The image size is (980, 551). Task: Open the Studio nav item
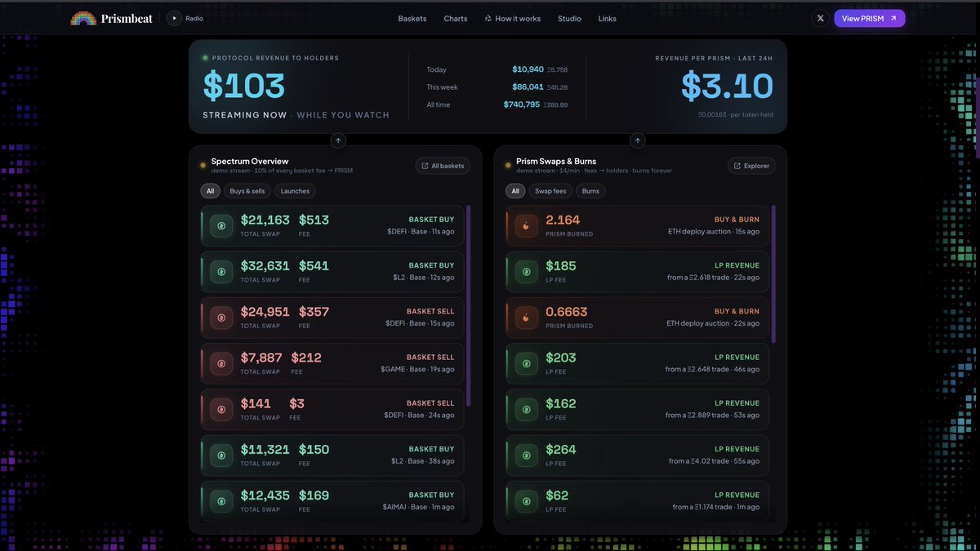pyautogui.click(x=569, y=18)
